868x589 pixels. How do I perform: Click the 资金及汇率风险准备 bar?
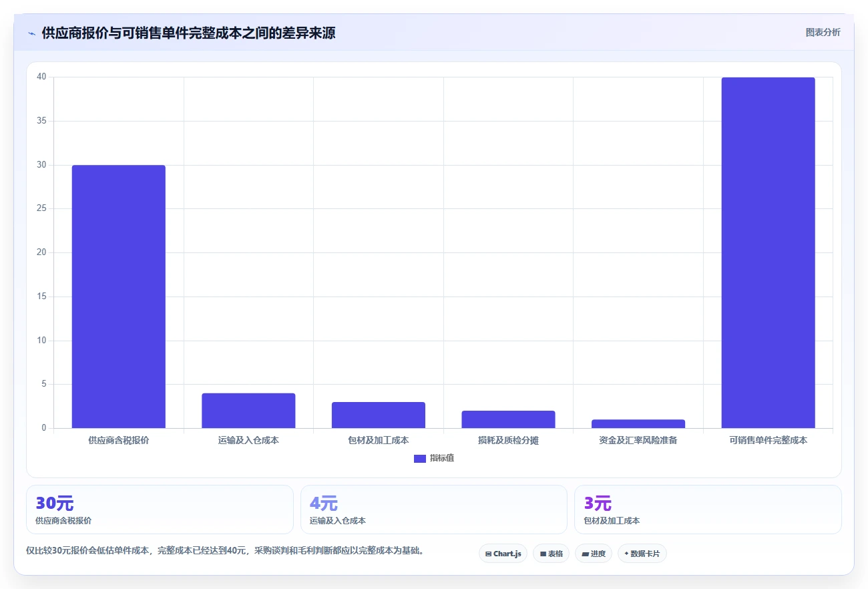[x=638, y=423]
